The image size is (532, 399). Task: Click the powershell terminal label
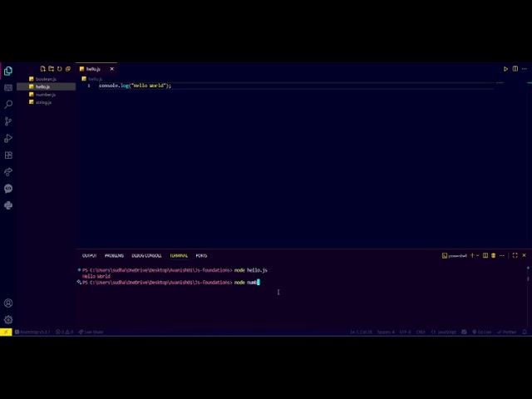pos(455,255)
